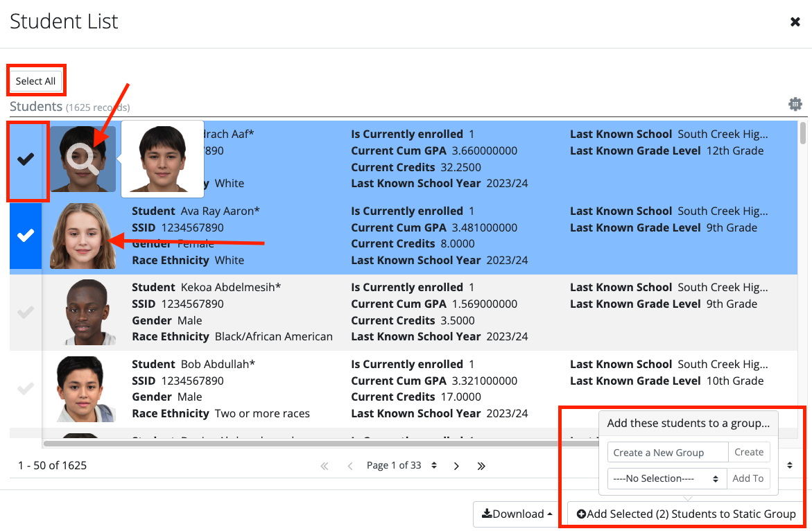
Task: Select the checkbox for Kekoa Abdelmesih
Action: tap(26, 312)
